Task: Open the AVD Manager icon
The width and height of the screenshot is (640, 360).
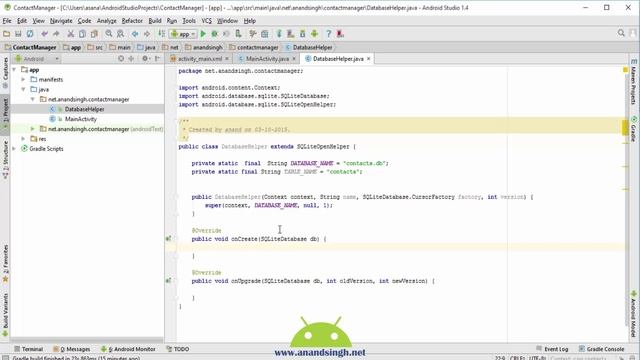Action: coord(291,34)
